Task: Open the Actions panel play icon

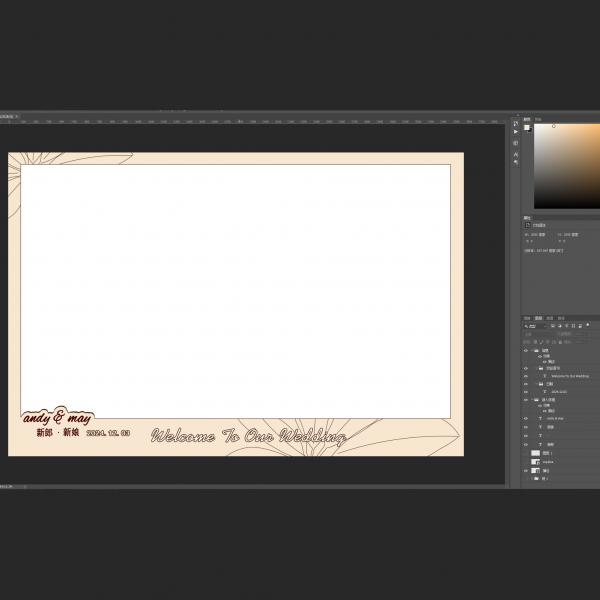Action: point(516,131)
